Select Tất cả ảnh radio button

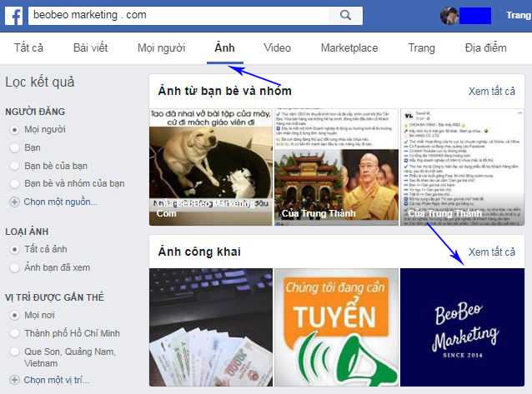(14, 250)
